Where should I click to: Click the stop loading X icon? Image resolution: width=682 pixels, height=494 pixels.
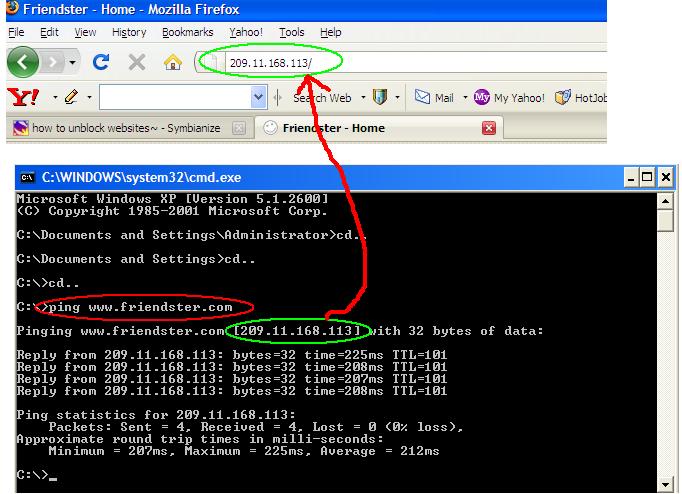pyautogui.click(x=136, y=62)
